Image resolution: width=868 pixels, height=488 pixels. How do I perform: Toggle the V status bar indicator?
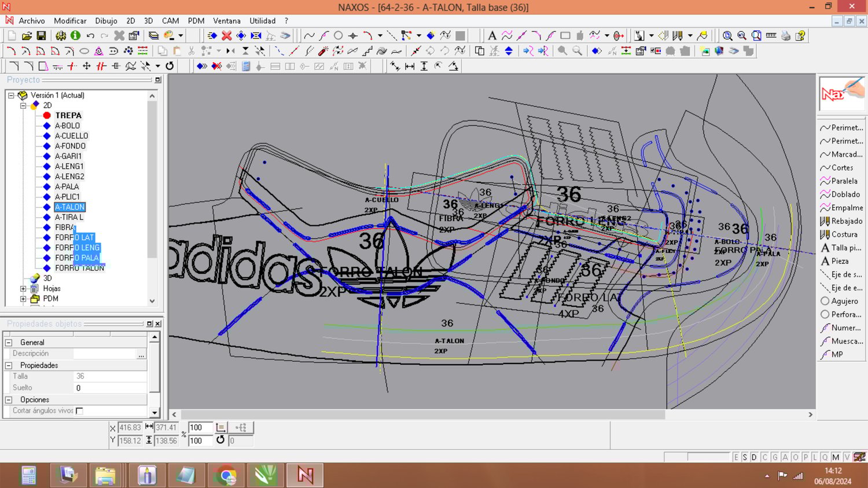tap(847, 457)
